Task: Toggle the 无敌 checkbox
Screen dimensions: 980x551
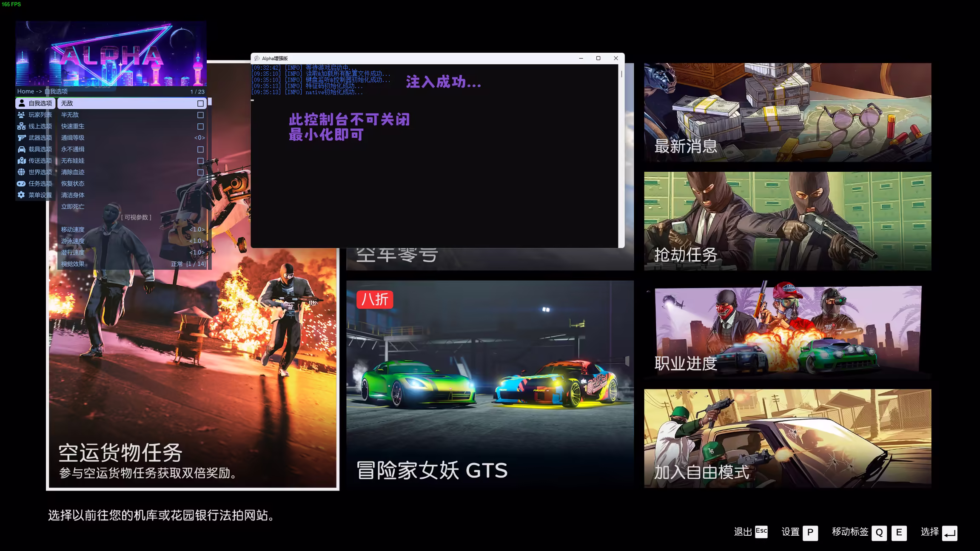Action: (x=200, y=103)
